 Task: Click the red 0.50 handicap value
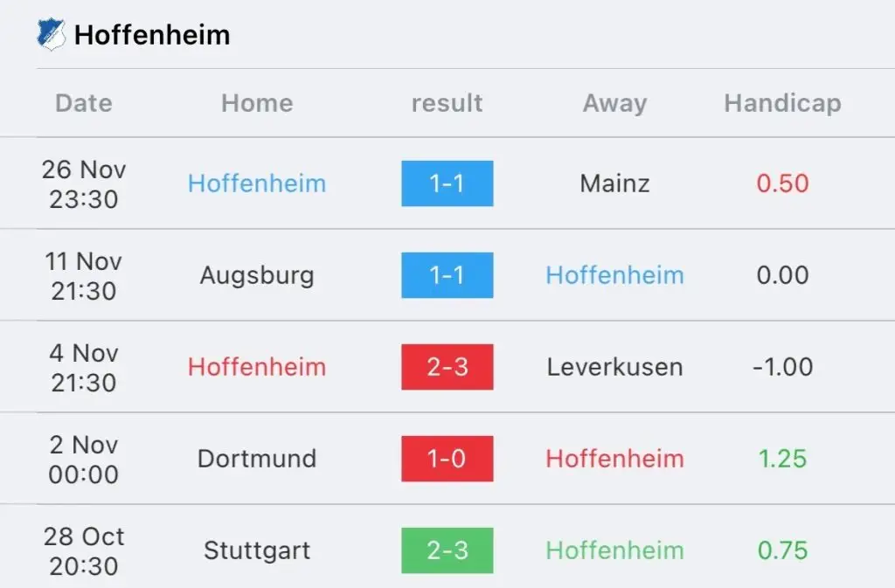point(782,183)
